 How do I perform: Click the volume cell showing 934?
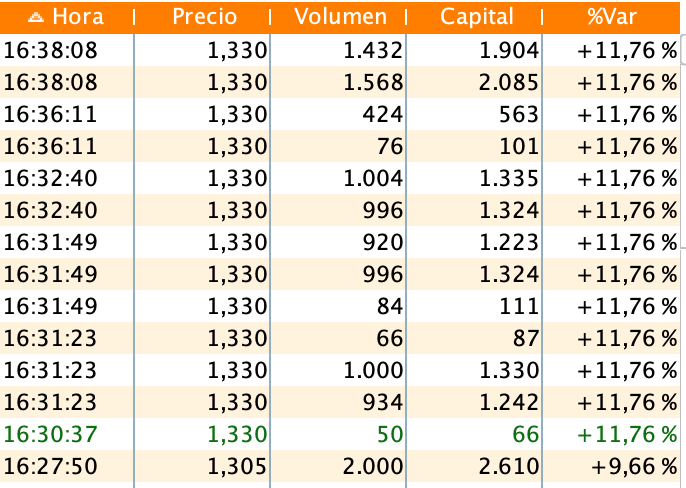[383, 402]
